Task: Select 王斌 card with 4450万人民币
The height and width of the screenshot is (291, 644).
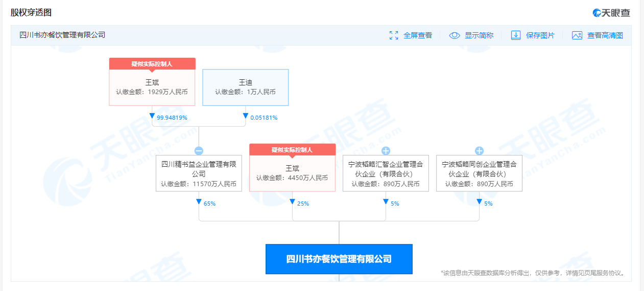Action: [x=292, y=167]
